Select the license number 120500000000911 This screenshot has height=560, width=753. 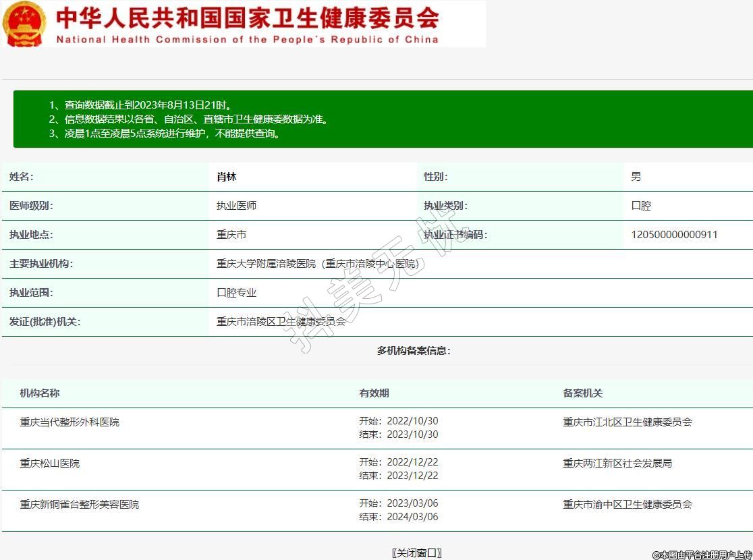(x=674, y=235)
